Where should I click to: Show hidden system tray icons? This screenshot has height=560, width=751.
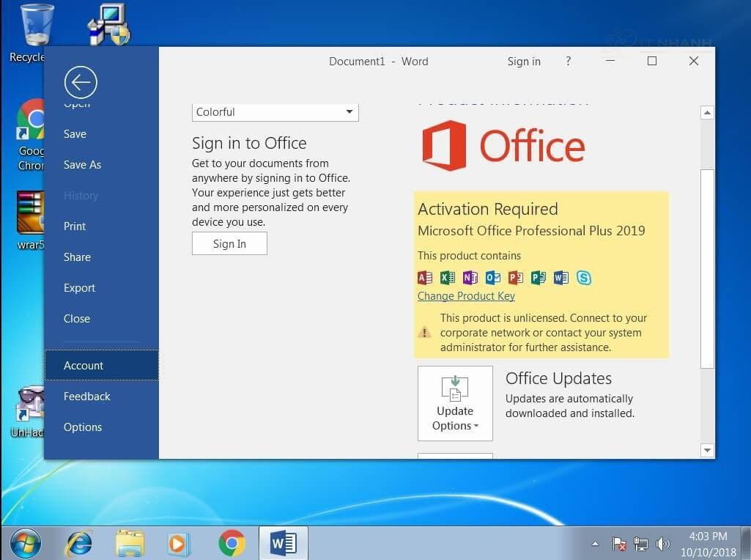click(x=596, y=544)
